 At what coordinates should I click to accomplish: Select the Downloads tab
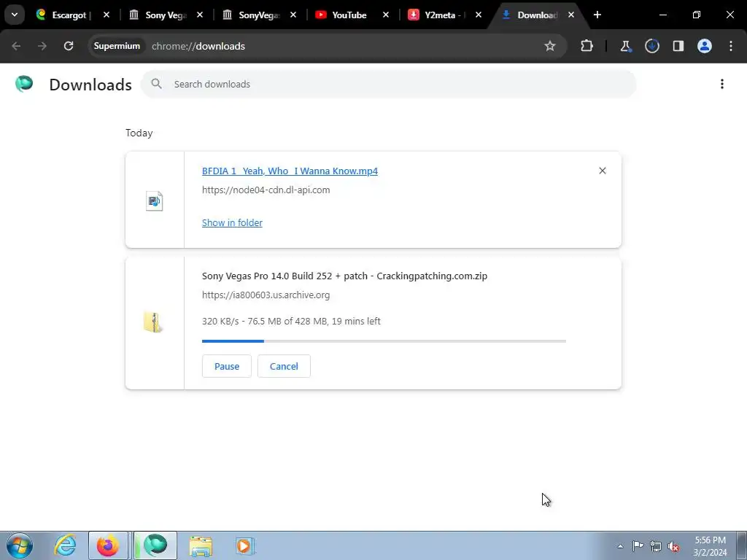click(537, 15)
